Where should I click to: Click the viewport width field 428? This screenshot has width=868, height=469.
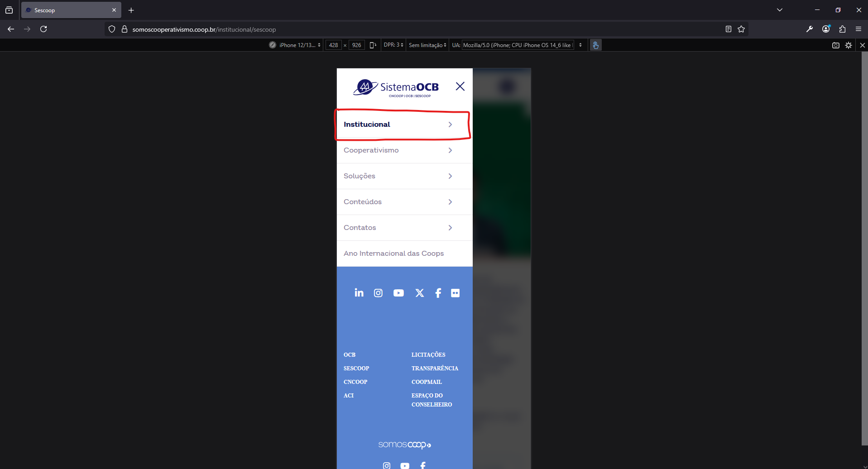pos(334,45)
